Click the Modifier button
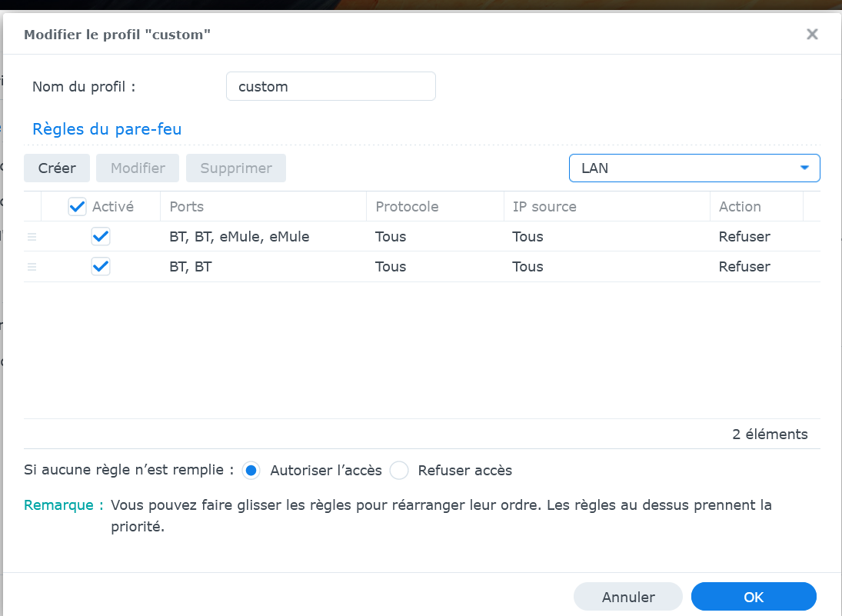Image resolution: width=842 pixels, height=616 pixels. 138,168
